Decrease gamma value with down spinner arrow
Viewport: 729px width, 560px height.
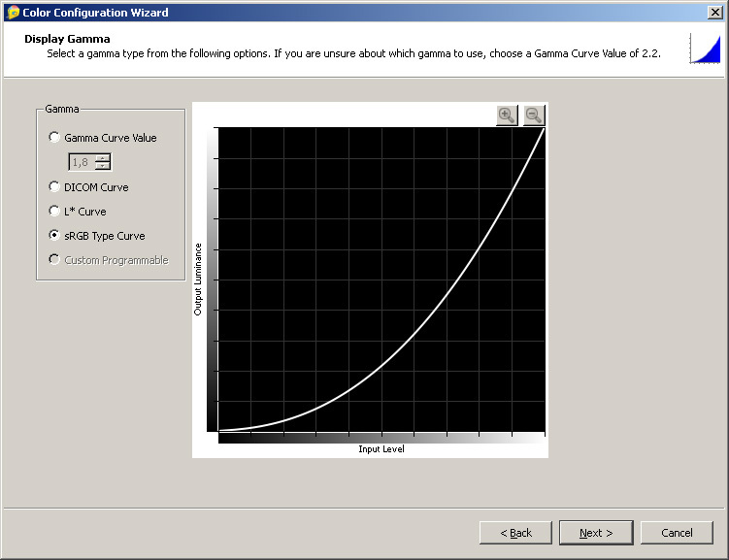pyautogui.click(x=102, y=166)
